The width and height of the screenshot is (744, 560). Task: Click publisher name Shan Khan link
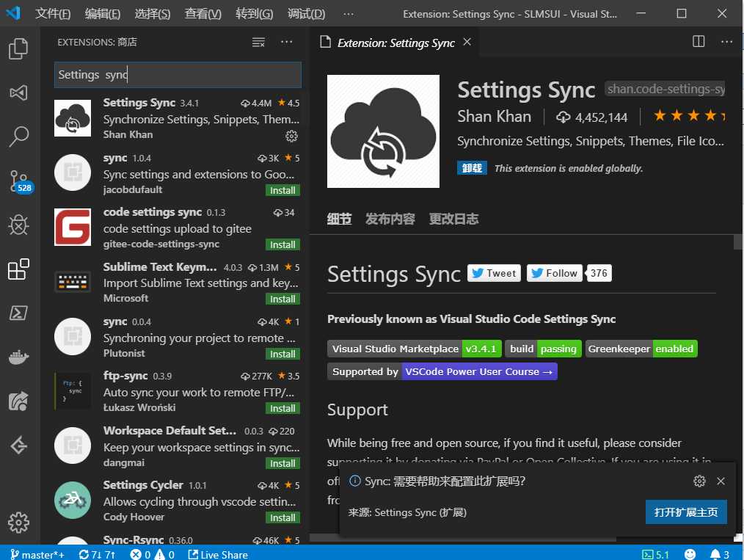494,116
